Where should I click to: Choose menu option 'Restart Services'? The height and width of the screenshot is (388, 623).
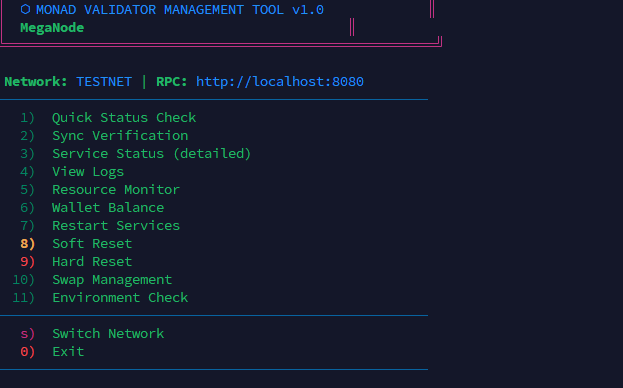point(116,226)
